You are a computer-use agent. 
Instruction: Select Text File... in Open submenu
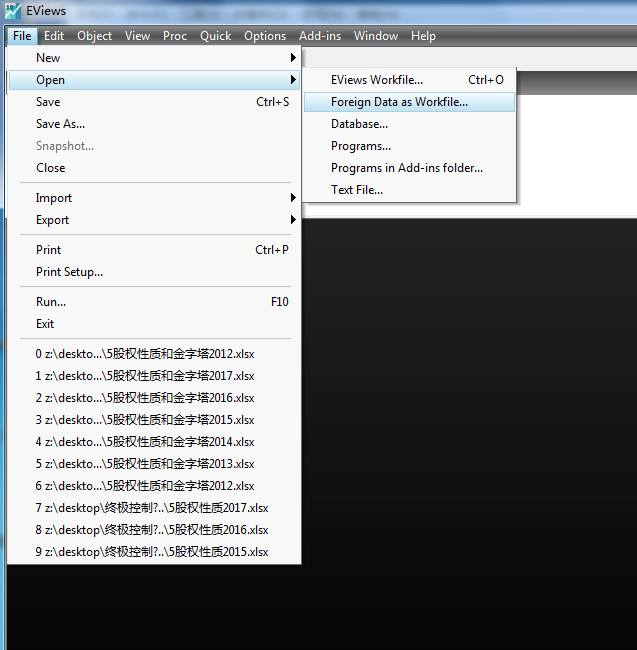(x=409, y=190)
